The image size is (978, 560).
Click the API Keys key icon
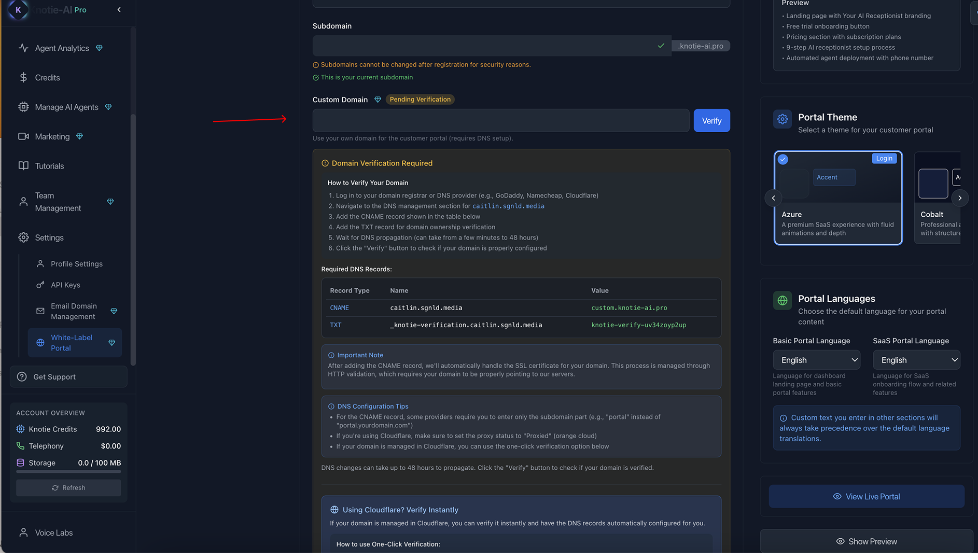40,286
